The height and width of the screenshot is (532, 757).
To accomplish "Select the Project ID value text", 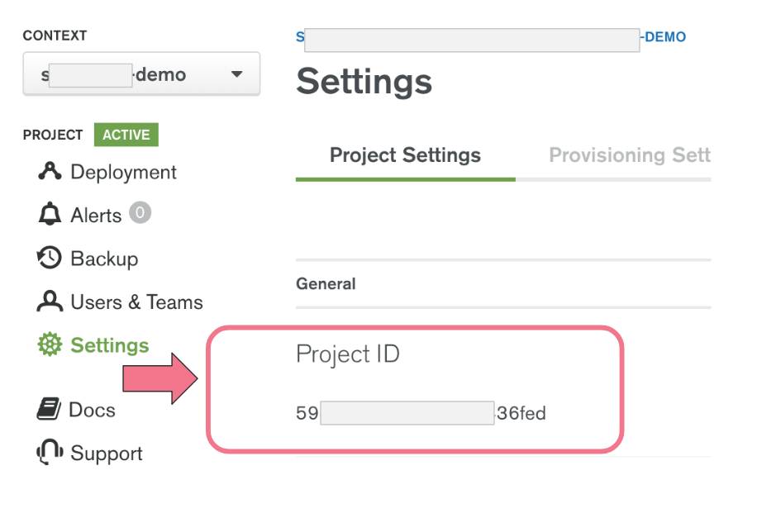I will (421, 413).
